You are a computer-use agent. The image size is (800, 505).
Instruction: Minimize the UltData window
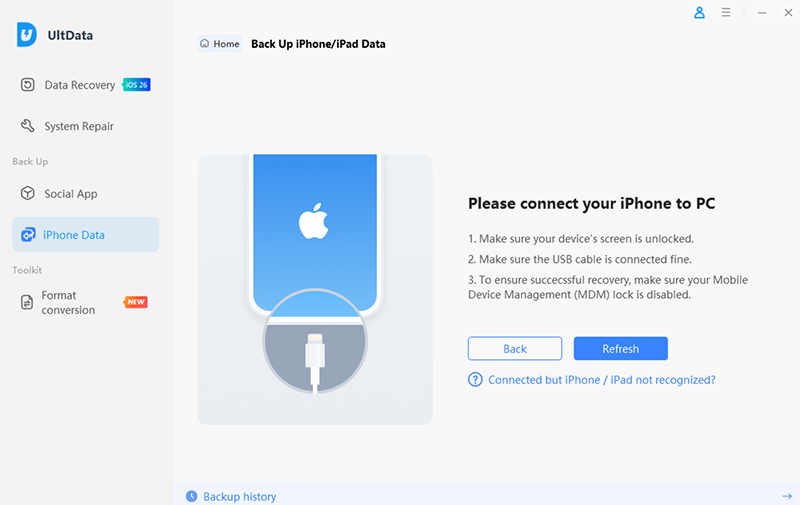pos(763,14)
